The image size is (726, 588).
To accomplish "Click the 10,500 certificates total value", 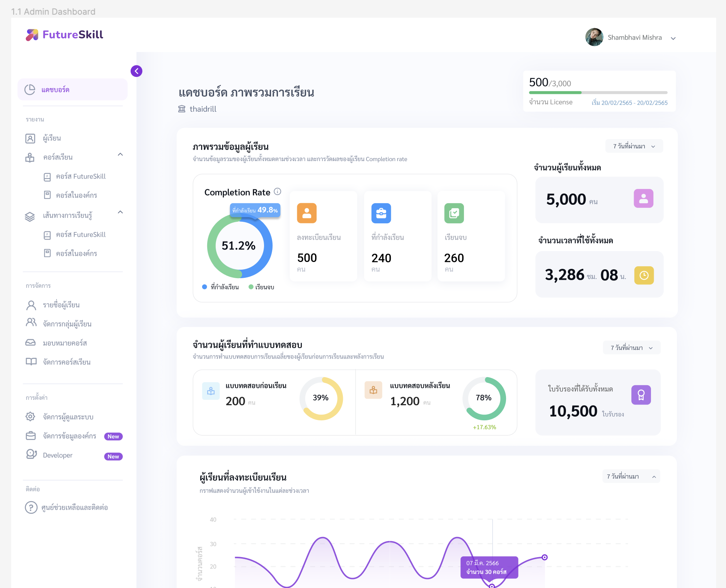I will 573,411.
